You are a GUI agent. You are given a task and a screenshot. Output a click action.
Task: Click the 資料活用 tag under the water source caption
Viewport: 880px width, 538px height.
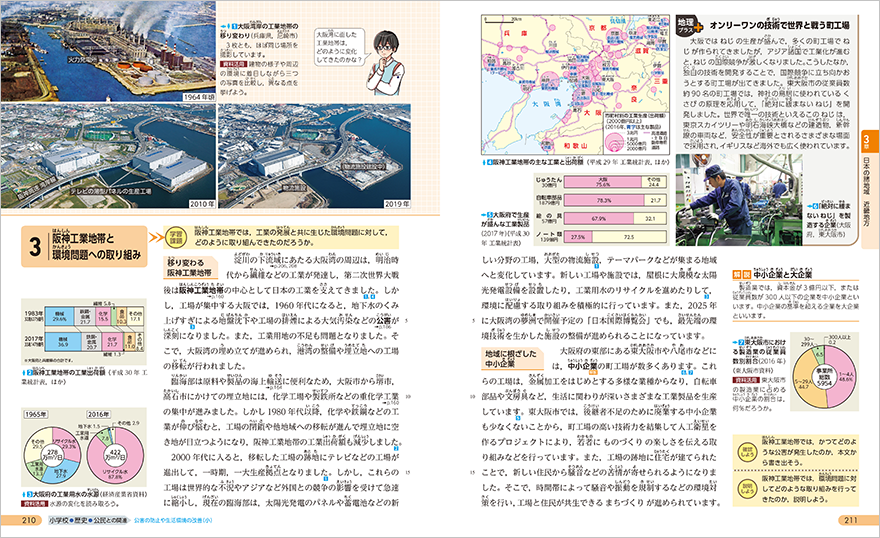point(34,503)
